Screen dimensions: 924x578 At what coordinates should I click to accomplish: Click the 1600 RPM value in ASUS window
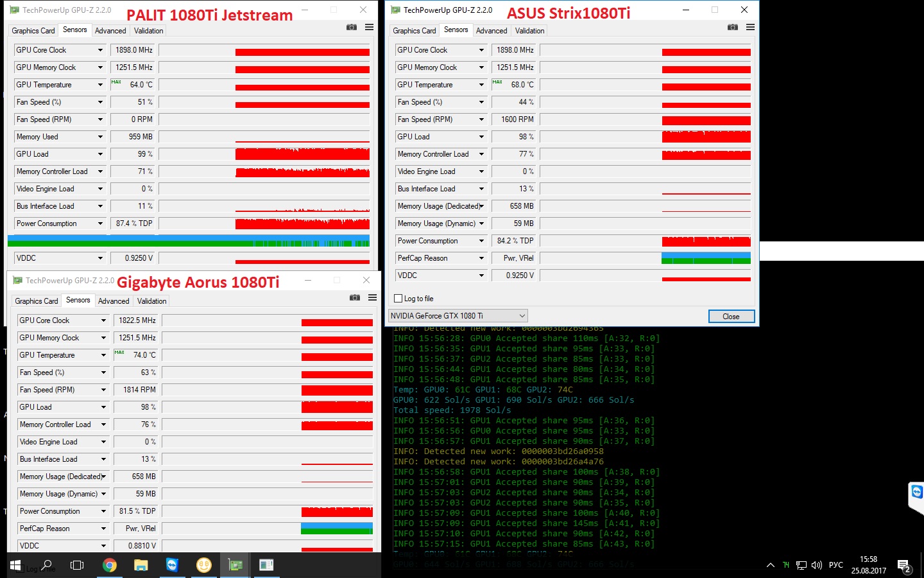(x=514, y=119)
